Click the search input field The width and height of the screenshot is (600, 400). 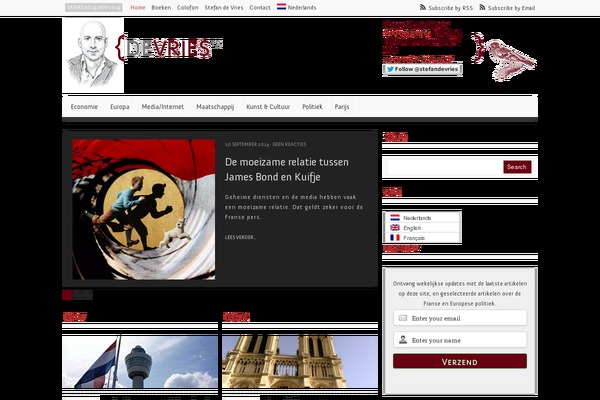(x=445, y=167)
